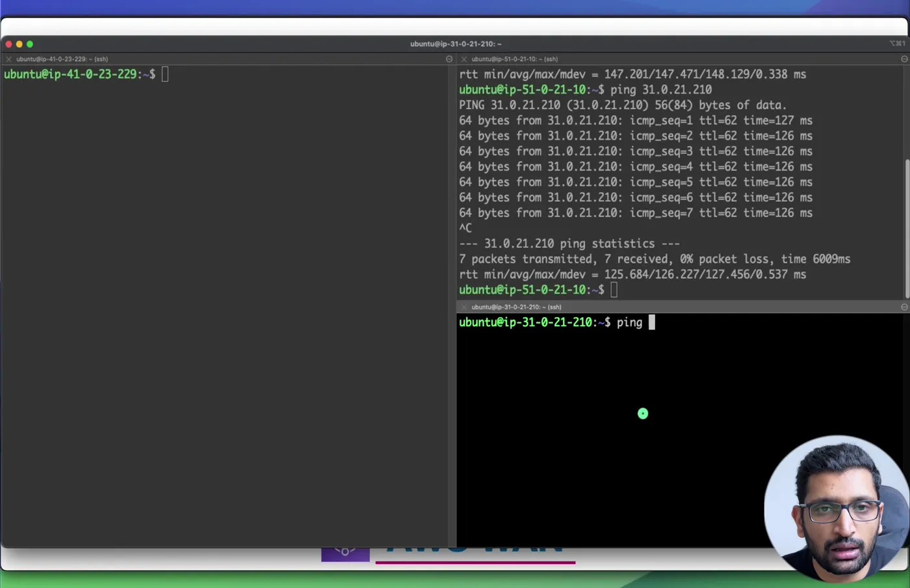Screen dimensions: 910x588
Task: Close the ip-51-0-21-10 ssh pane
Action: tap(464, 59)
